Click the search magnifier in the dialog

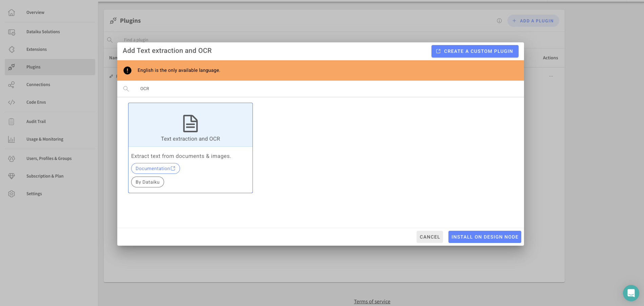(126, 89)
